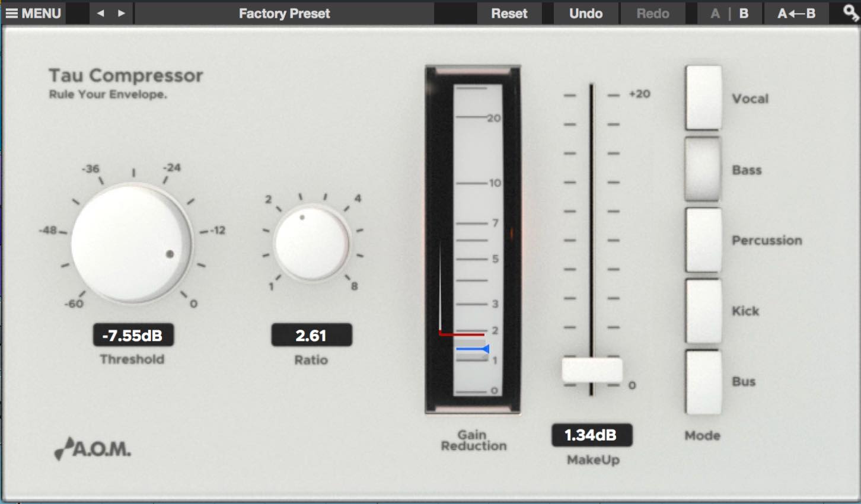Click the 2.61 ratio value field

click(311, 335)
